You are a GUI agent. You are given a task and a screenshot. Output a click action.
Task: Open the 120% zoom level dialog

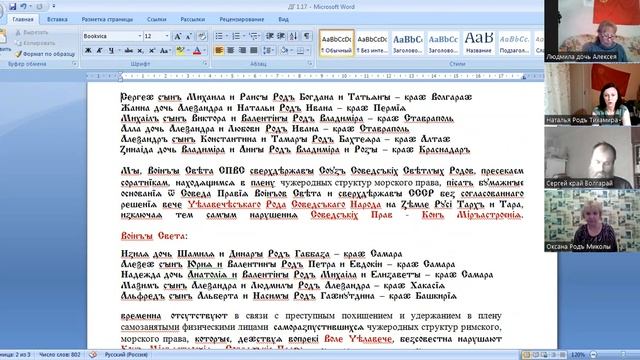578,355
